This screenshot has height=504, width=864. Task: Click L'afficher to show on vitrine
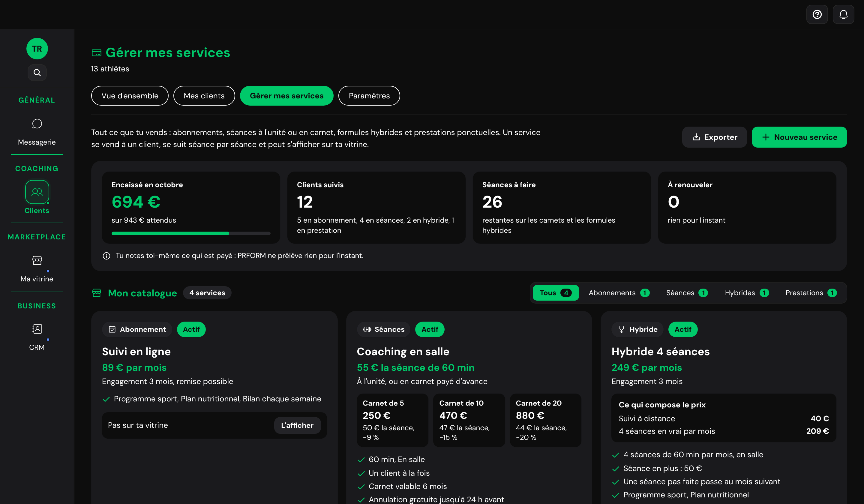pos(297,425)
